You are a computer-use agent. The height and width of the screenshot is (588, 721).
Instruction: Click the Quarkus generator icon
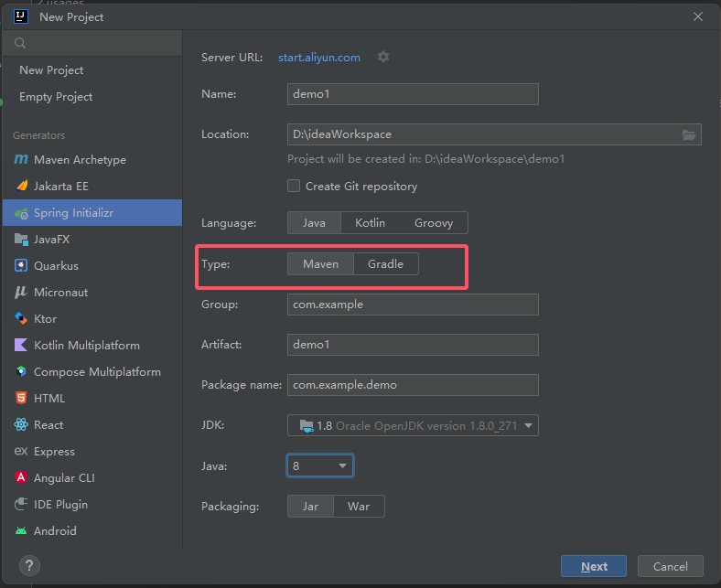21,266
